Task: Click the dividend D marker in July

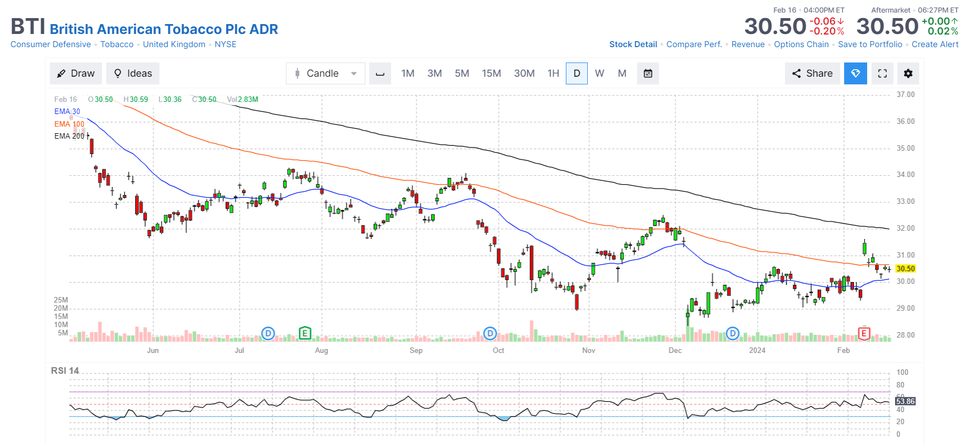Action: pos(268,333)
